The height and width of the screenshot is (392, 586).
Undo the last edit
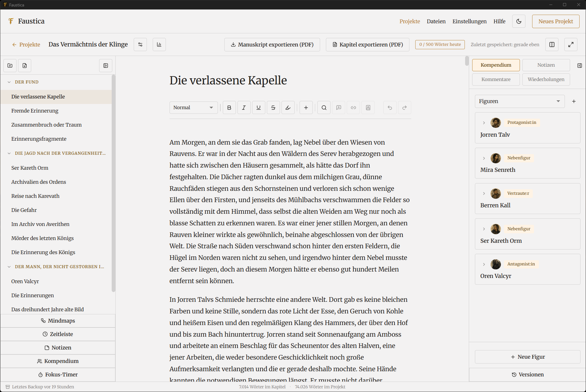pos(390,108)
